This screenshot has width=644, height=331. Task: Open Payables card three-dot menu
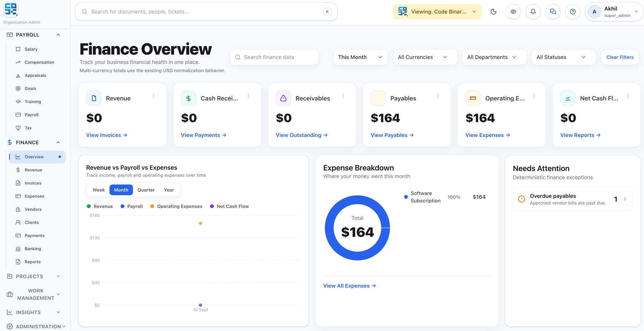(438, 96)
